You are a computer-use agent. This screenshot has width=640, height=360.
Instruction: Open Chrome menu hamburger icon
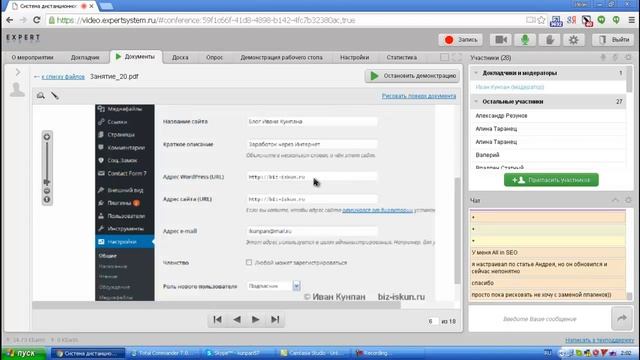point(631,20)
